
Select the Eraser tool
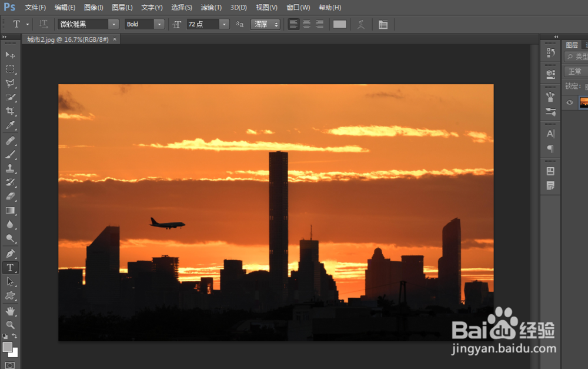(x=10, y=197)
